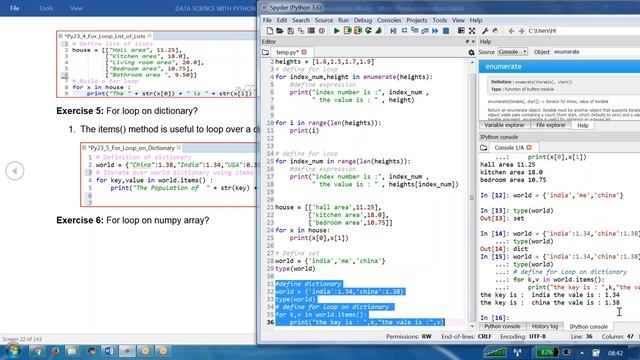This screenshot has width=640, height=360.
Task: Open File menu in presentation window
Action: point(15,8)
